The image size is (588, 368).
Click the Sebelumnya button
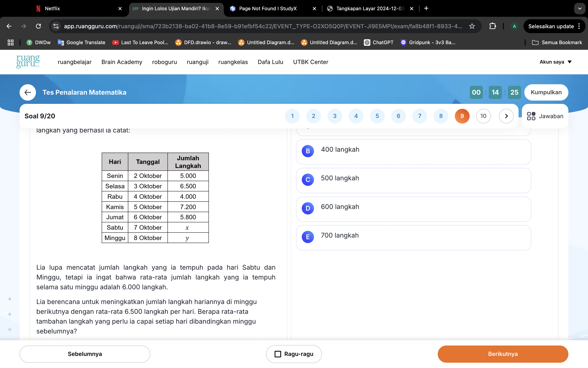click(85, 354)
